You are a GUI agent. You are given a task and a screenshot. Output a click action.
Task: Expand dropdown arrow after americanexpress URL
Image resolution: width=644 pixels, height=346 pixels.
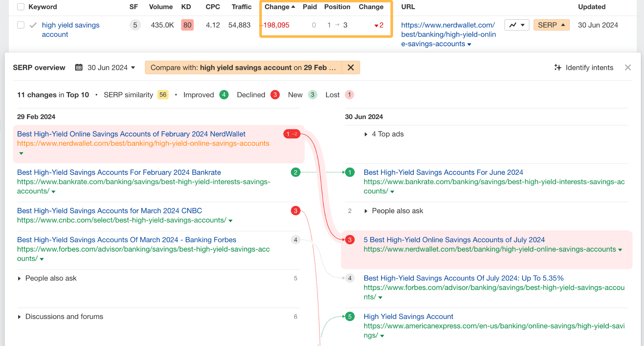click(x=382, y=336)
